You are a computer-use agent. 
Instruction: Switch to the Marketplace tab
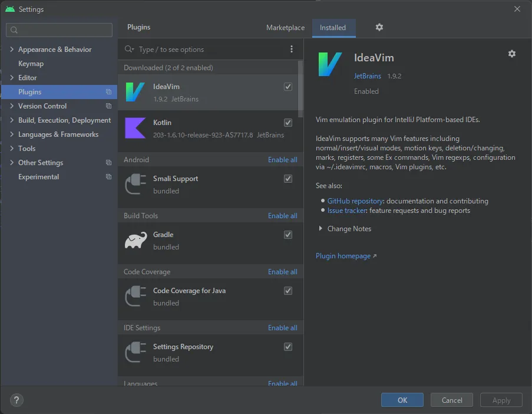[285, 28]
